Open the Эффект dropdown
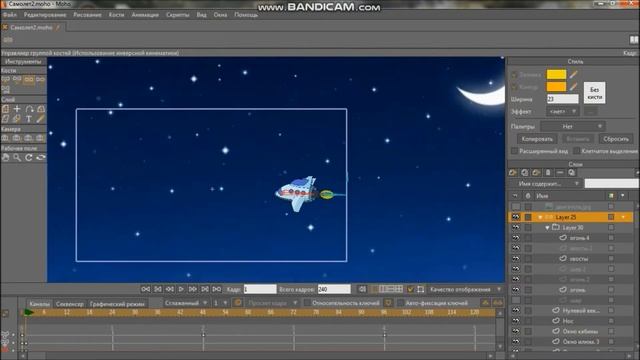Screen dimensions: 640x360 click(x=563, y=111)
